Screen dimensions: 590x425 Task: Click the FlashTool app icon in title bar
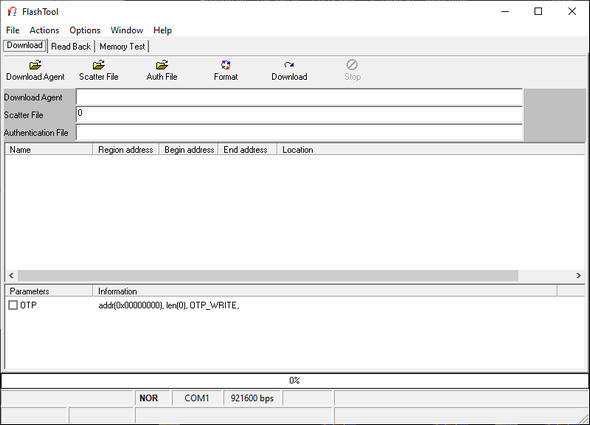tap(12, 12)
